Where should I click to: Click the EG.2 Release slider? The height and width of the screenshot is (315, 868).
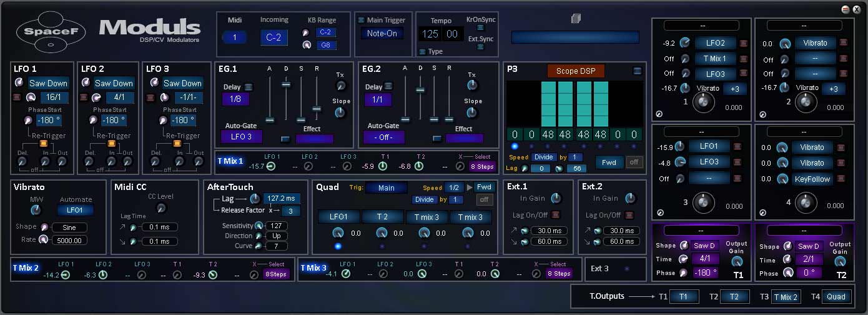coord(449,118)
